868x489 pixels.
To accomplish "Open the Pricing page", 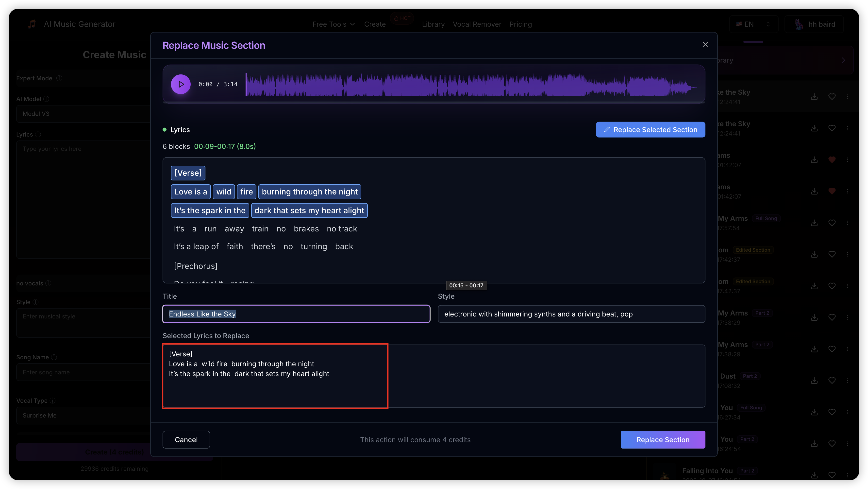I will [520, 24].
